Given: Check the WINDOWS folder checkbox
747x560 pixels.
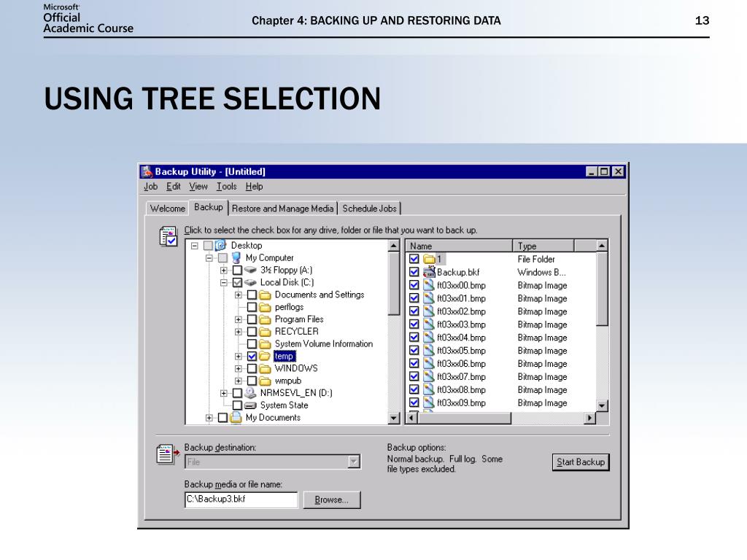Looking at the screenshot, I should pos(252,368).
